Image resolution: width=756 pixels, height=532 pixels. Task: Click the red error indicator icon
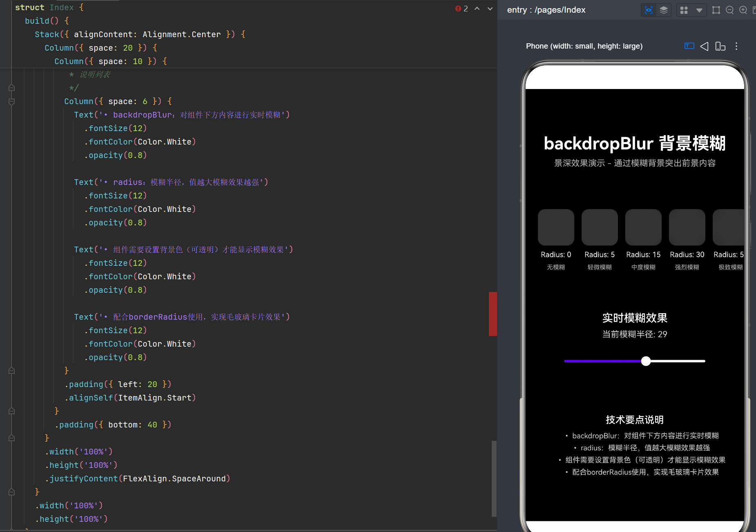point(458,9)
